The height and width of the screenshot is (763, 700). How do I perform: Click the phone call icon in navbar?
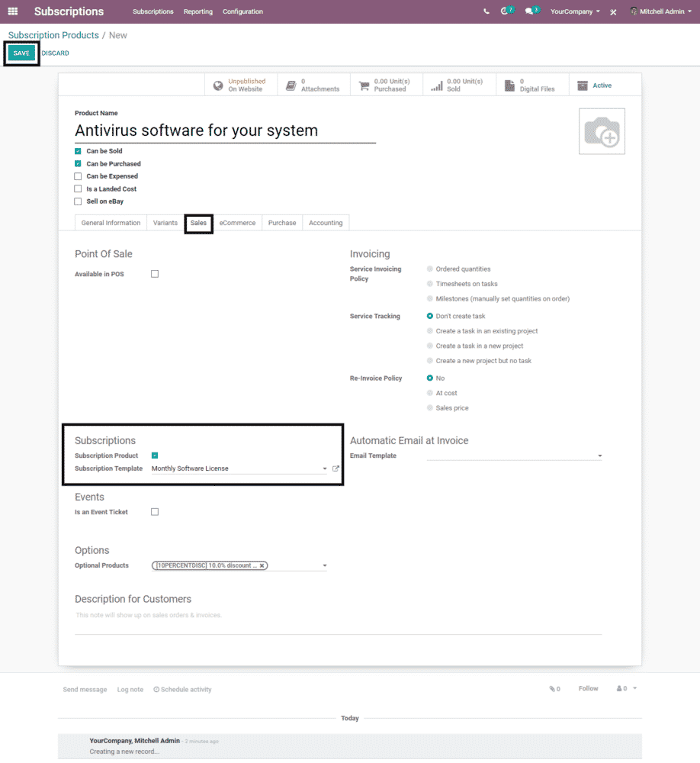[x=486, y=11]
